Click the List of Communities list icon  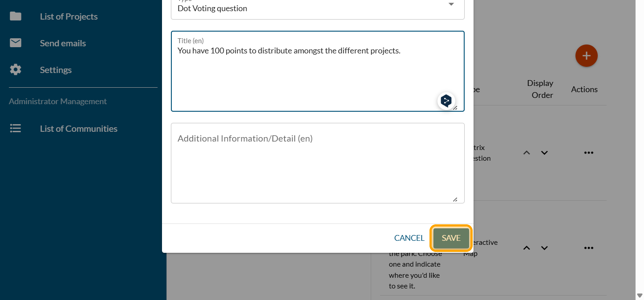[x=16, y=129]
